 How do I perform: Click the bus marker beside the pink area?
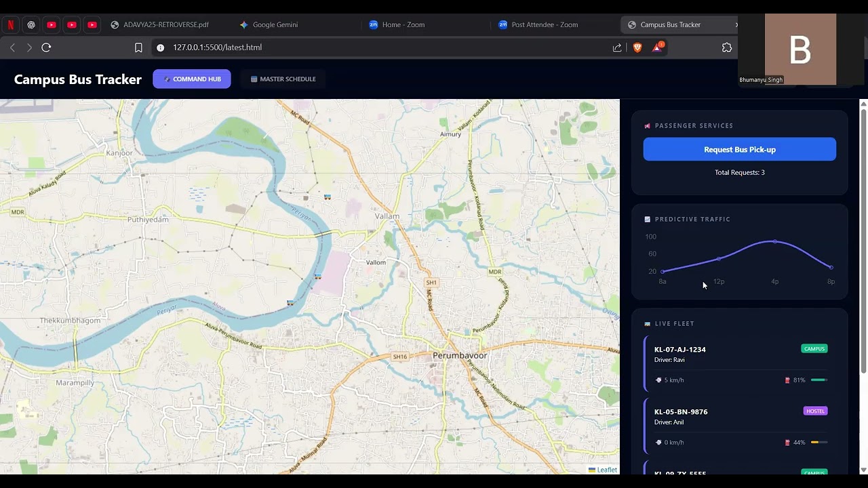click(317, 277)
